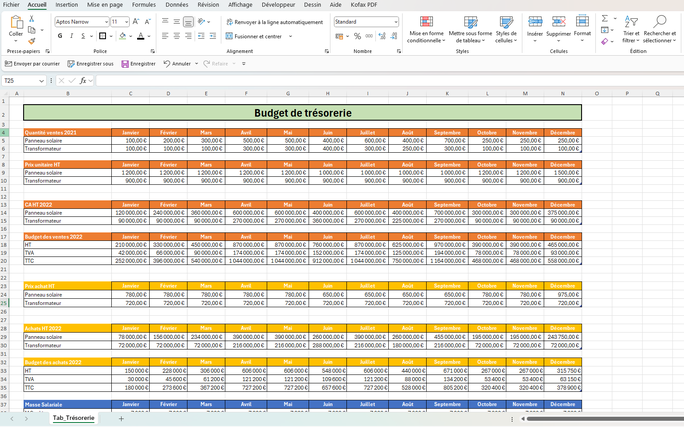Open the font size dropdown
Image resolution: width=684 pixels, height=427 pixels.
click(x=127, y=21)
